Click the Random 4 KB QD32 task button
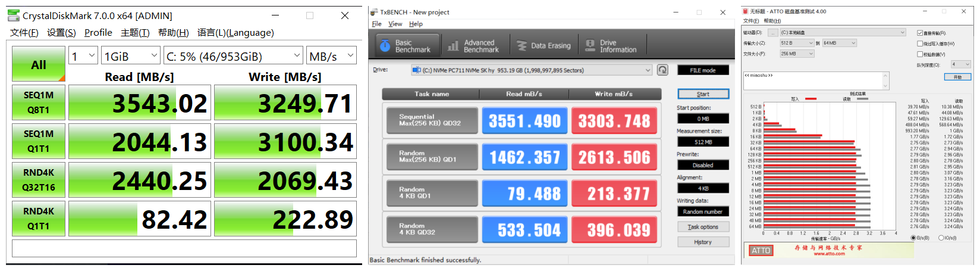Screen dimensions: 980x271 point(432,229)
